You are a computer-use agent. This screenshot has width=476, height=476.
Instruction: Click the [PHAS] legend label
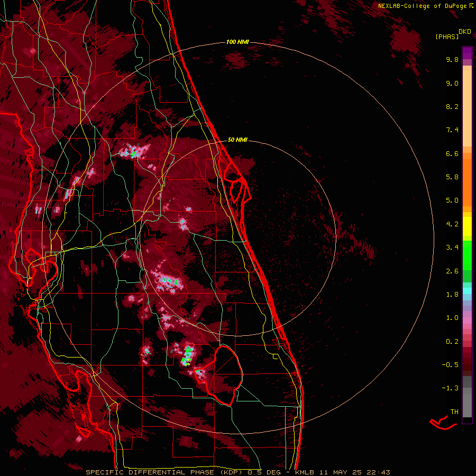[x=447, y=36]
